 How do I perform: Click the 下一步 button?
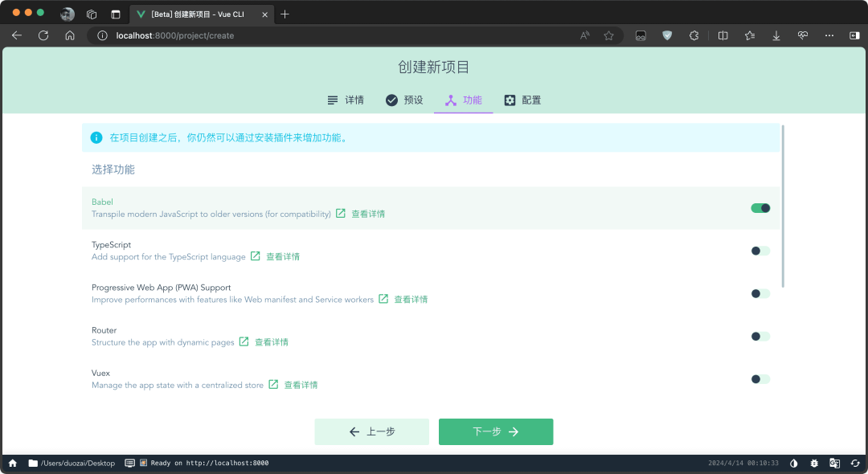pos(496,431)
